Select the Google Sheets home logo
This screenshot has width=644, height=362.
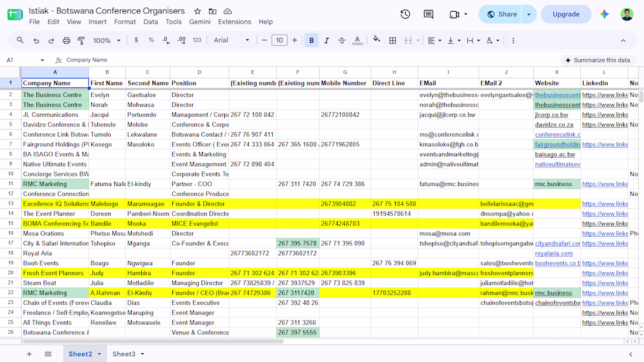(15, 15)
